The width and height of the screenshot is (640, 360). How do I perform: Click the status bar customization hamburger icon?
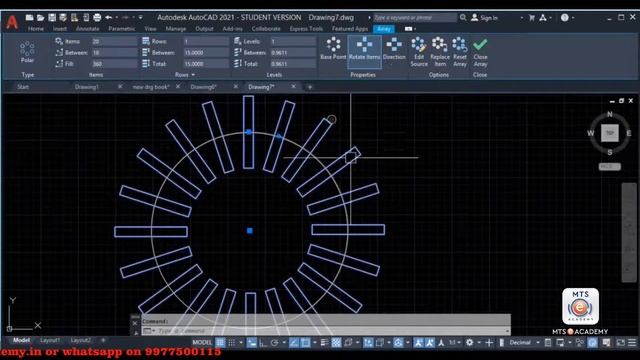point(632,342)
